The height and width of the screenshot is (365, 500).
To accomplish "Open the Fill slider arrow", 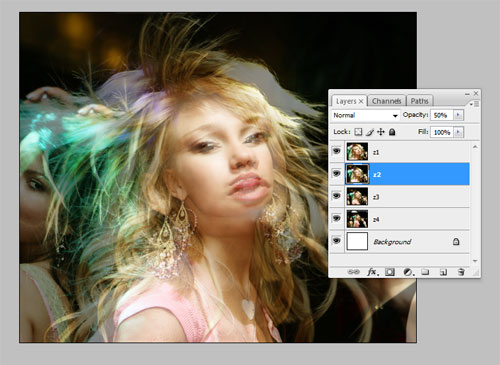I will [458, 132].
